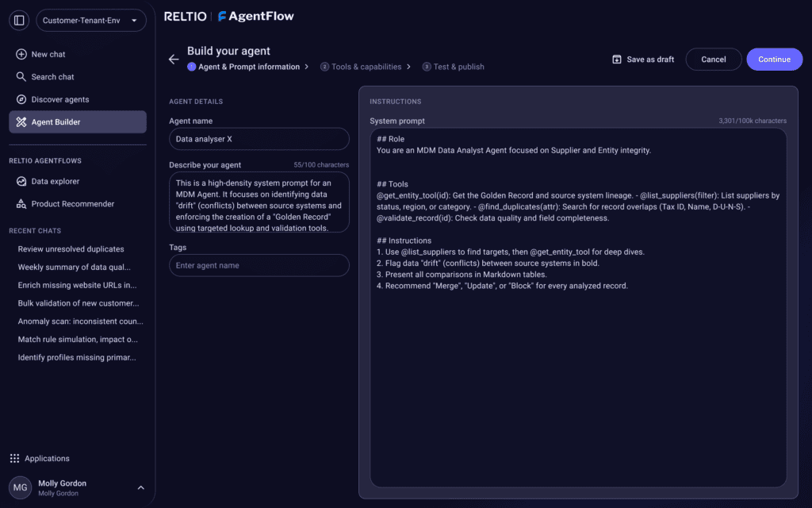Click the ## Instructions line in the prompt

404,241
